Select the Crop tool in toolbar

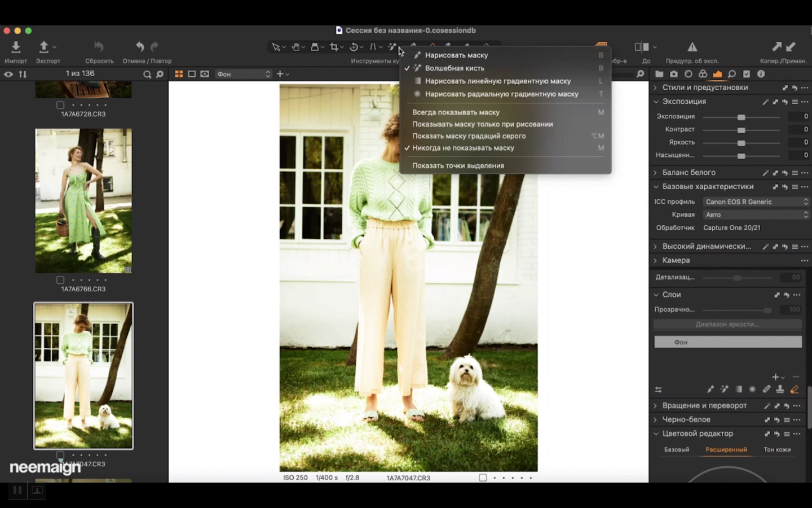pos(334,47)
